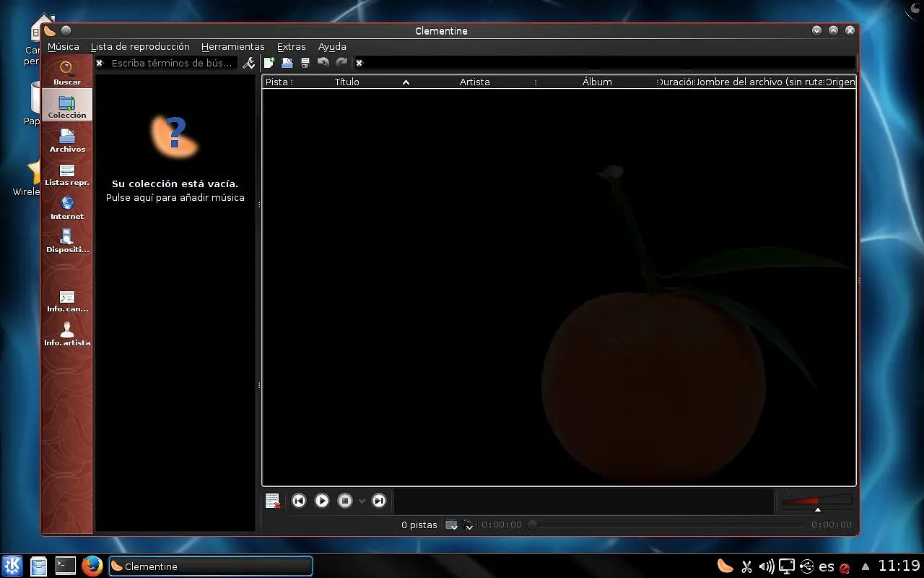Click the Clementine system tray icon
This screenshot has height=578, width=924.
point(725,566)
